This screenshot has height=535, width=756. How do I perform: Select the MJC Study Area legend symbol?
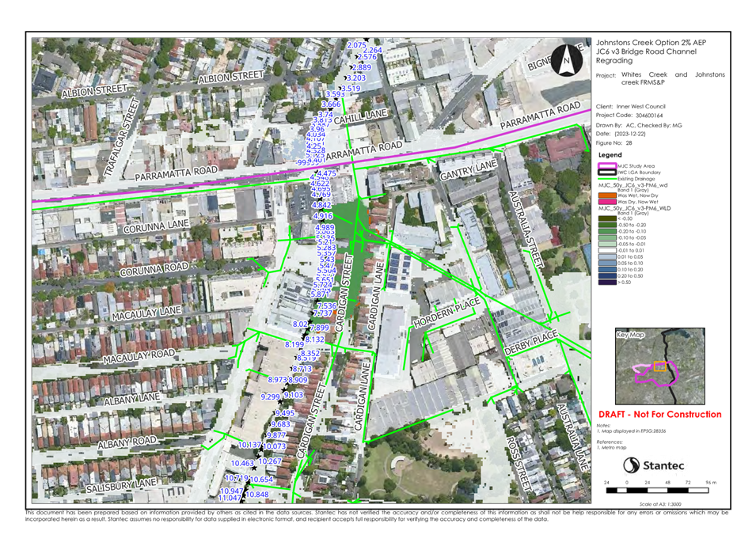click(607, 165)
